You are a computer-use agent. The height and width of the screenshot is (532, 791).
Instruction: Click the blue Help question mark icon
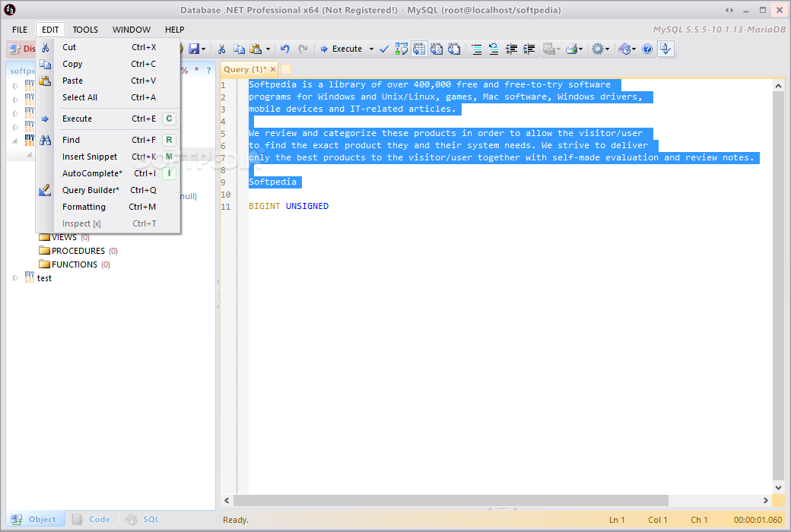pos(647,49)
